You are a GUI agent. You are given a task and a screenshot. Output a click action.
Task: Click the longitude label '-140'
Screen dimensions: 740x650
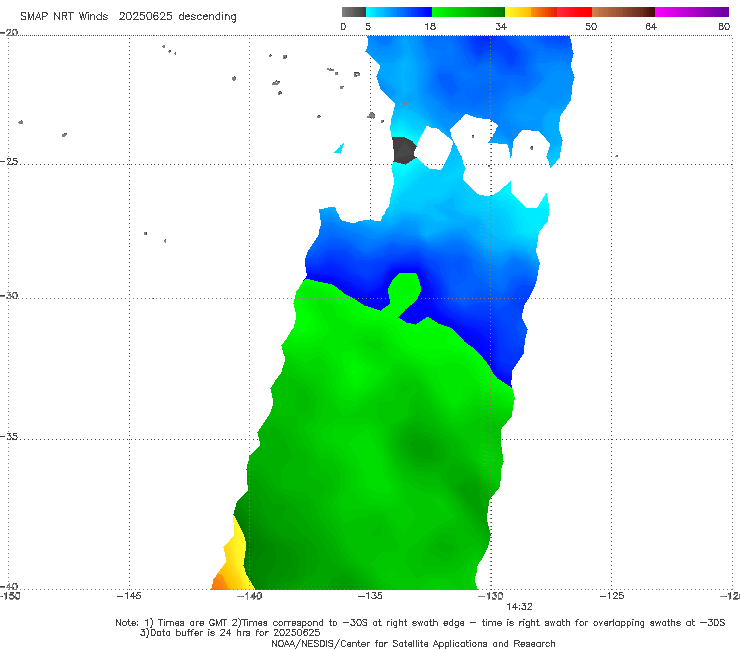coord(249,596)
